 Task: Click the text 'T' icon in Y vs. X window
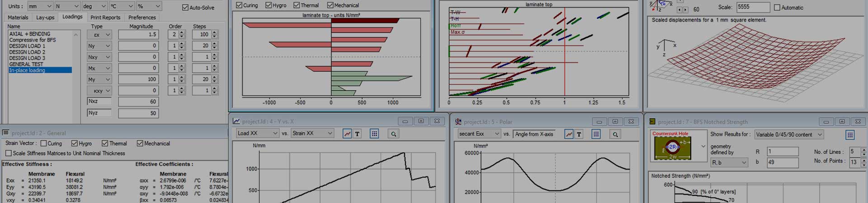(357, 134)
